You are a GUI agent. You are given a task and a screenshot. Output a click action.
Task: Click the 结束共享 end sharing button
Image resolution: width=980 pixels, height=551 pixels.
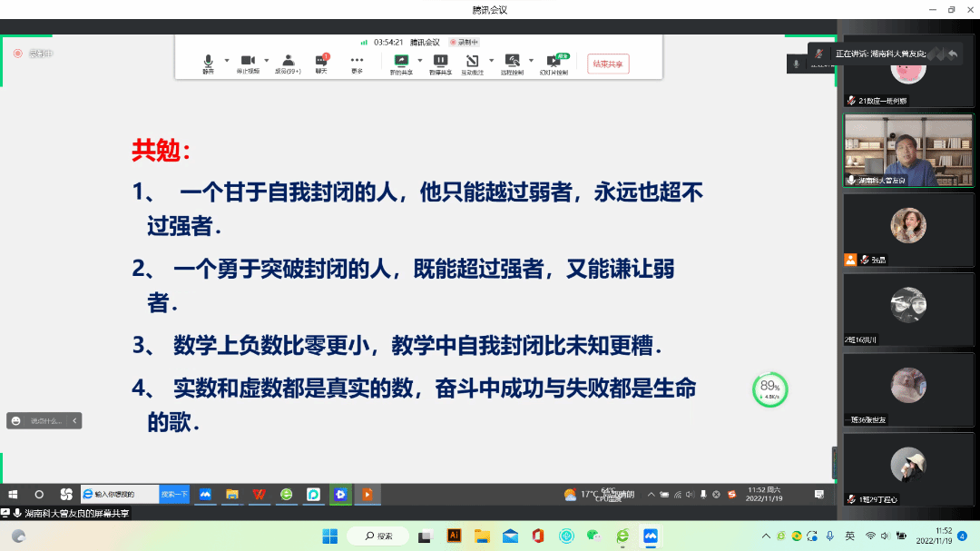tap(608, 64)
